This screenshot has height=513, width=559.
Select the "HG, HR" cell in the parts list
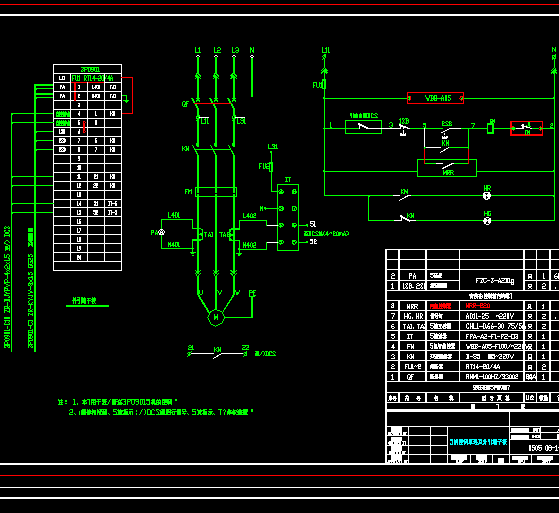[413, 316]
